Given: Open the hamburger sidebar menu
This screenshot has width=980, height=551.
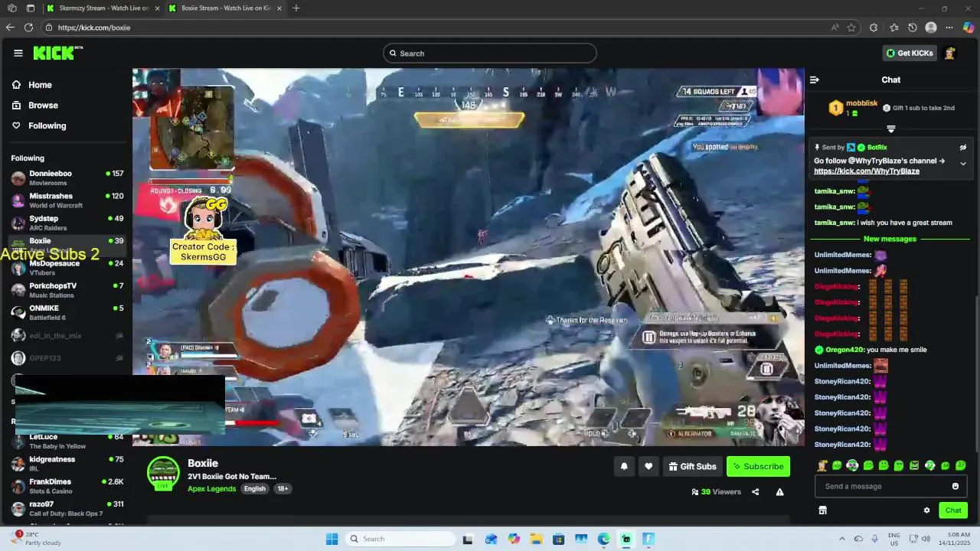Looking at the screenshot, I should pos(18,53).
